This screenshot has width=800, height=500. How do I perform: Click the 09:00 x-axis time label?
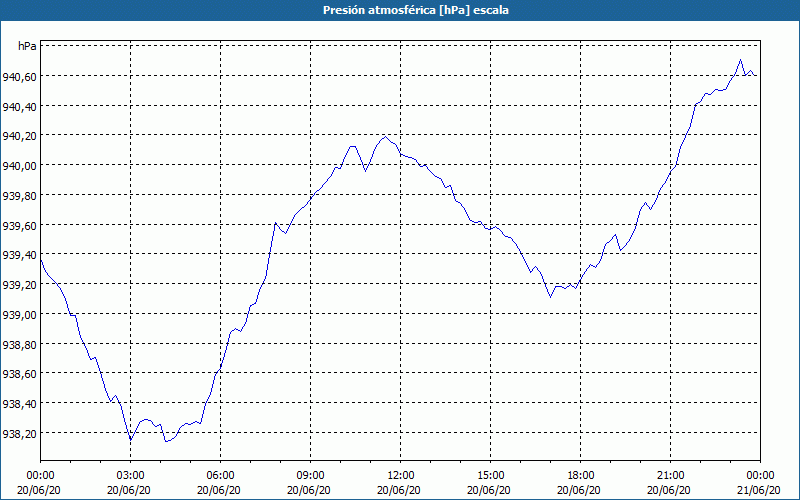tap(310, 474)
